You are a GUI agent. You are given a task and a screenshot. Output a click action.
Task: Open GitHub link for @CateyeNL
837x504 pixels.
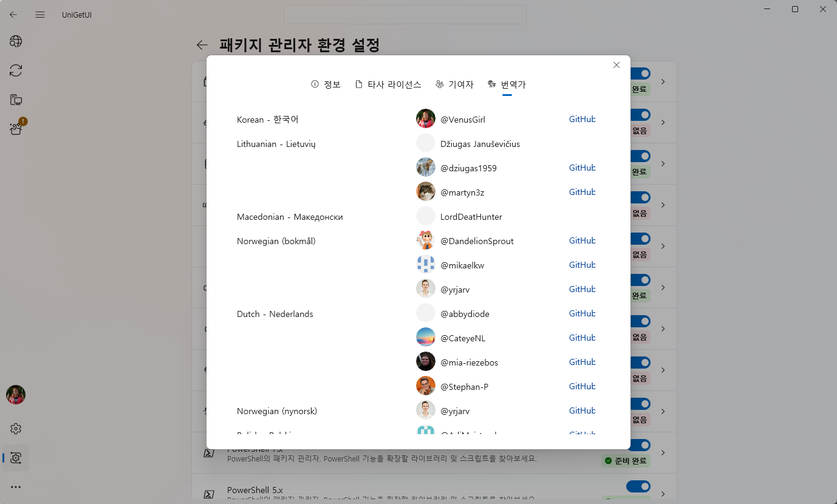(x=582, y=338)
